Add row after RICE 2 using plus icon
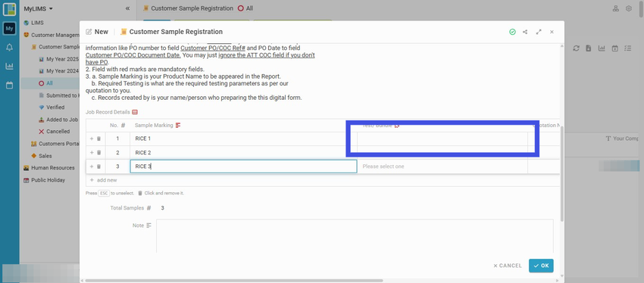The image size is (644, 283). pyautogui.click(x=92, y=153)
